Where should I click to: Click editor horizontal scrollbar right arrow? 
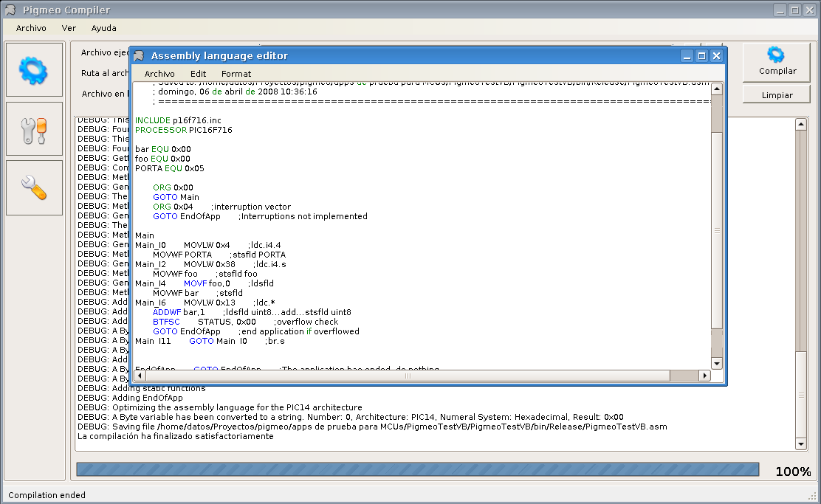[x=705, y=376]
